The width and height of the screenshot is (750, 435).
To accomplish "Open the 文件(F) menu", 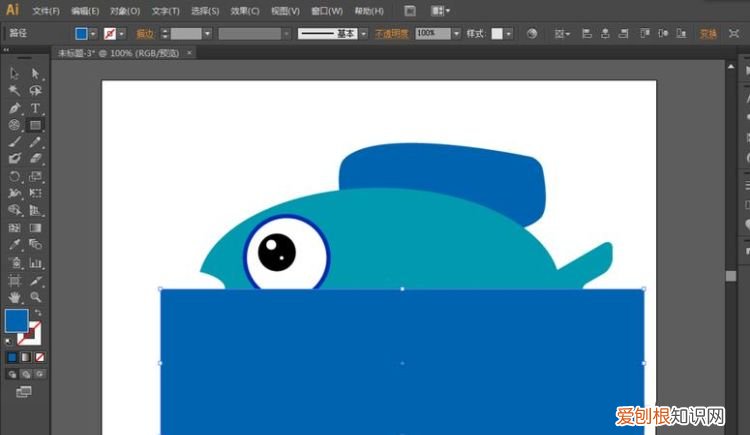I will (x=45, y=11).
